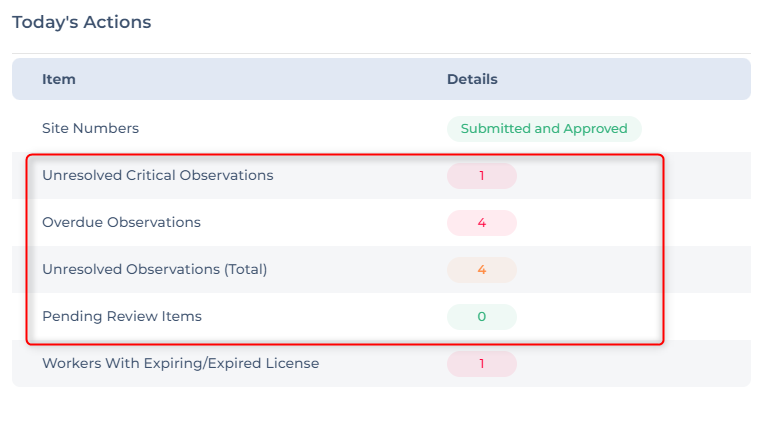Open Unresolved Critical Observations item
The image size is (764, 430).
click(x=157, y=175)
